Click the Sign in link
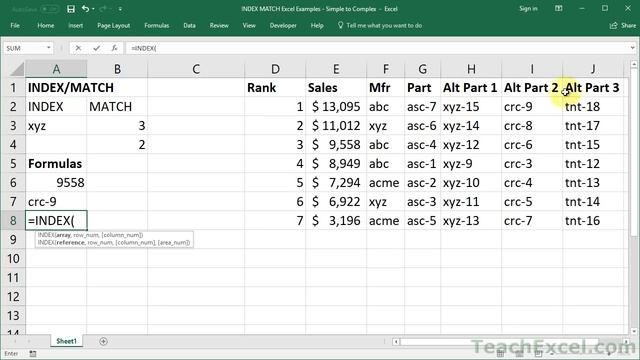Screen dimensions: 640x360 click(528, 9)
